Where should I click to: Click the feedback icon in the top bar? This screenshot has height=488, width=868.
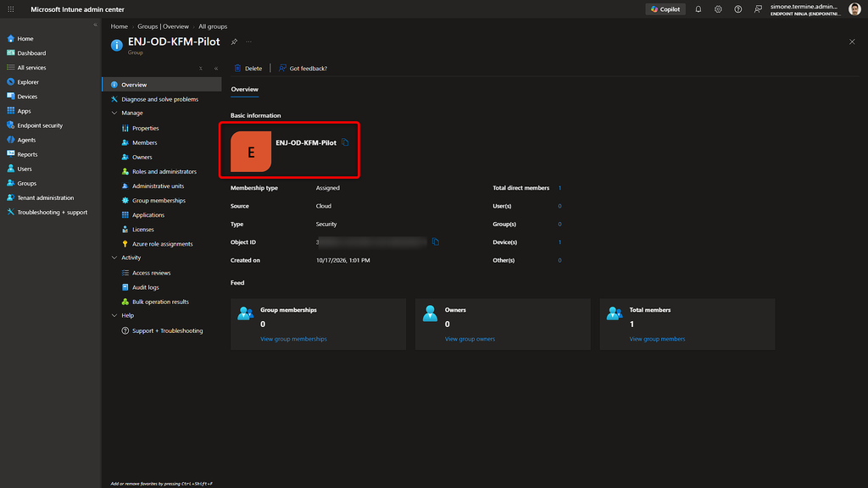tap(758, 8)
